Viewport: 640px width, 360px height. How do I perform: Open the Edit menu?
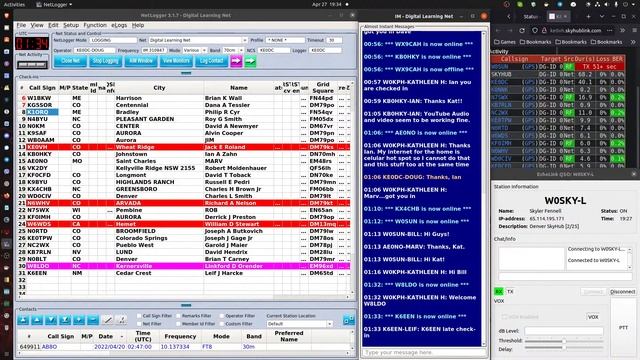click(53, 25)
